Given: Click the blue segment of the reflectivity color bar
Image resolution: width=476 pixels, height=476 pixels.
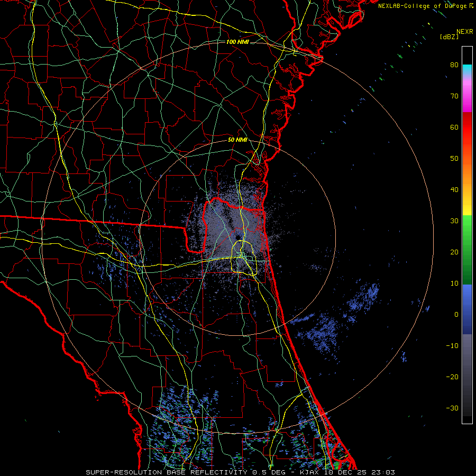Looking at the screenshot, I should point(467,309).
